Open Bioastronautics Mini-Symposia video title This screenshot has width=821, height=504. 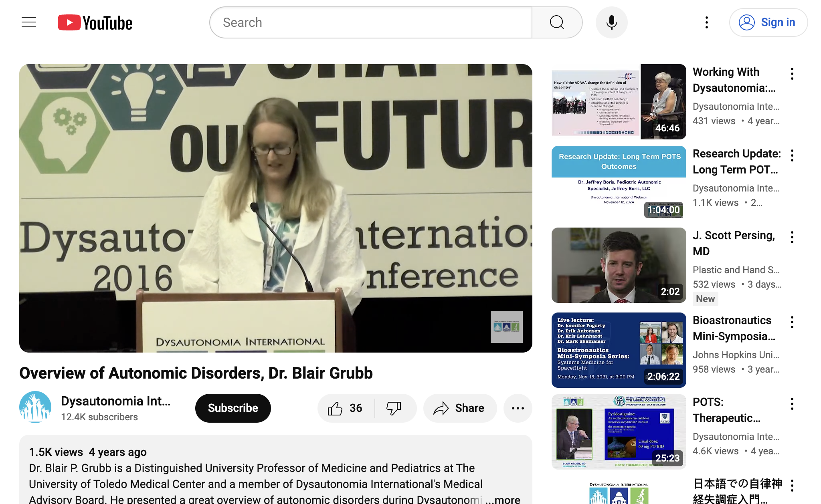pyautogui.click(x=734, y=328)
